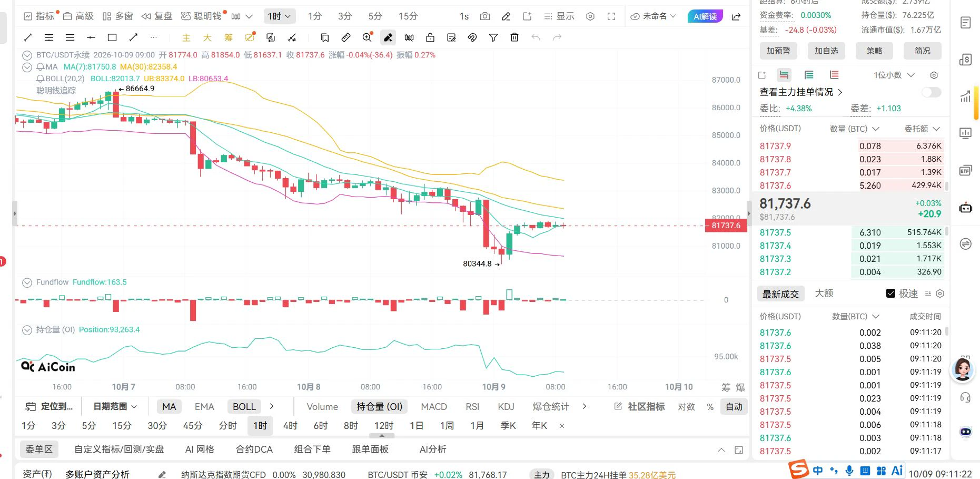980x479 pixels.
Task: Open the 1时 timeframe dropdown
Action: [279, 16]
